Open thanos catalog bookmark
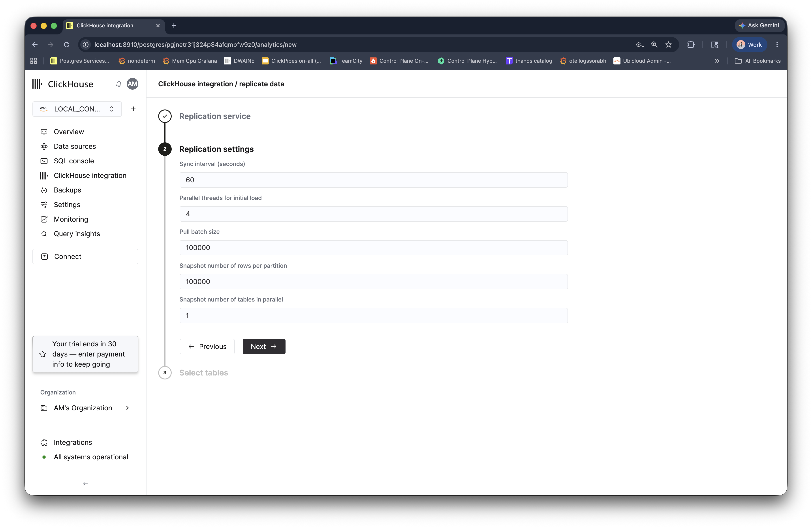812x528 pixels. (529, 61)
